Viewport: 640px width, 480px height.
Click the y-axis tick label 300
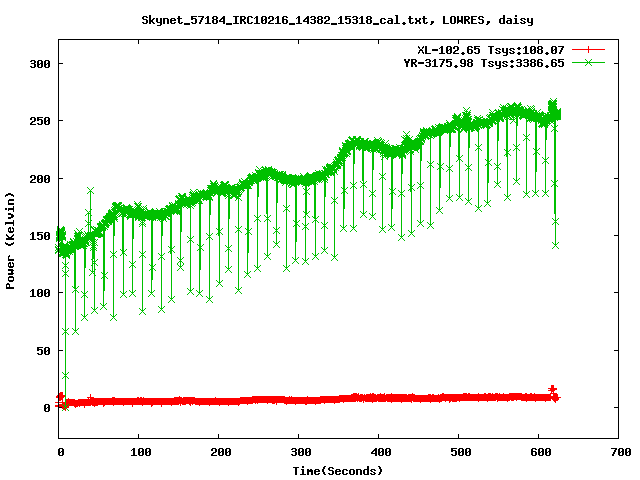click(40, 64)
